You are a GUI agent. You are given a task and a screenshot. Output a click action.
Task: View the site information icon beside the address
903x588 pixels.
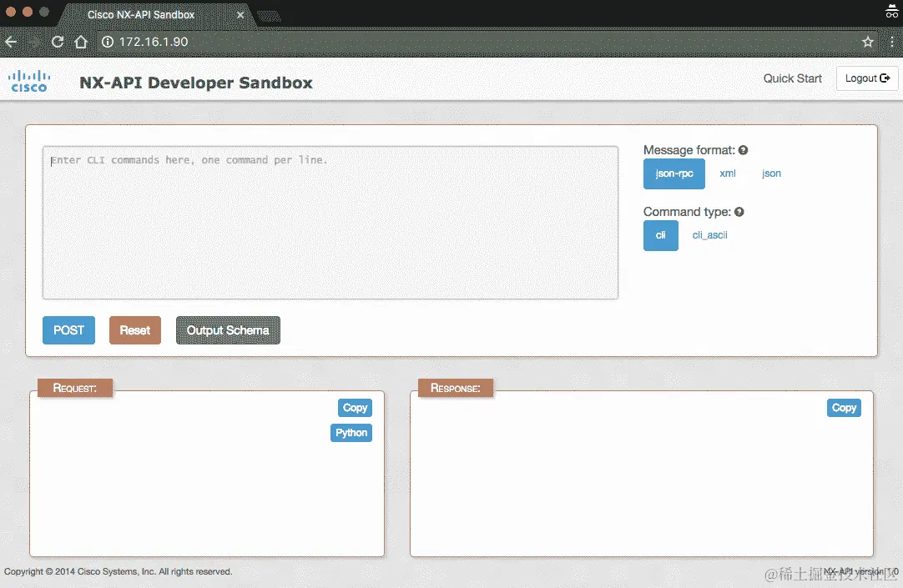tap(108, 42)
